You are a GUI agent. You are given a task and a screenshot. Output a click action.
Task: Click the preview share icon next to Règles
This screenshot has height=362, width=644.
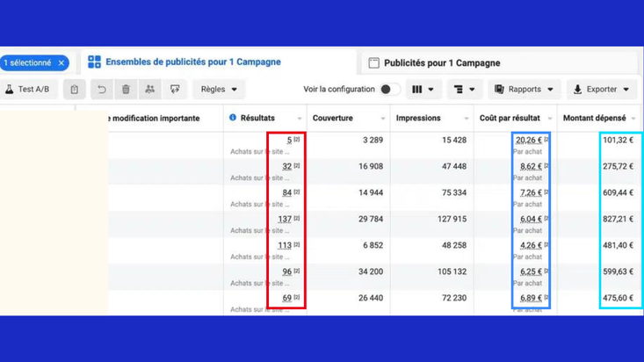tap(175, 89)
